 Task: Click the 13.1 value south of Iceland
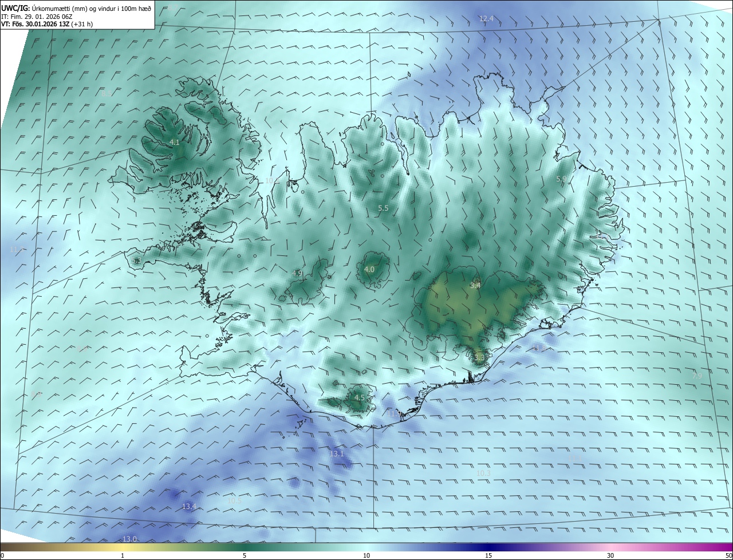tap(337, 454)
